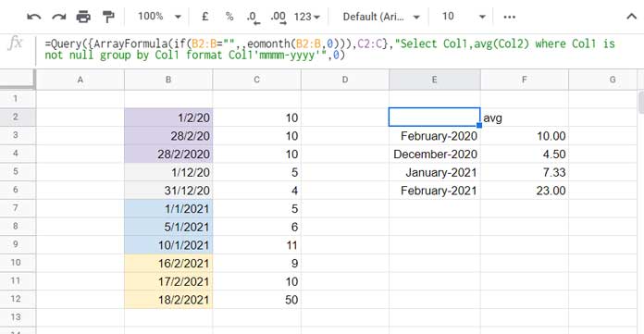Open the font size 10 dropdown
The height and width of the screenshot is (334, 644).
(464, 17)
